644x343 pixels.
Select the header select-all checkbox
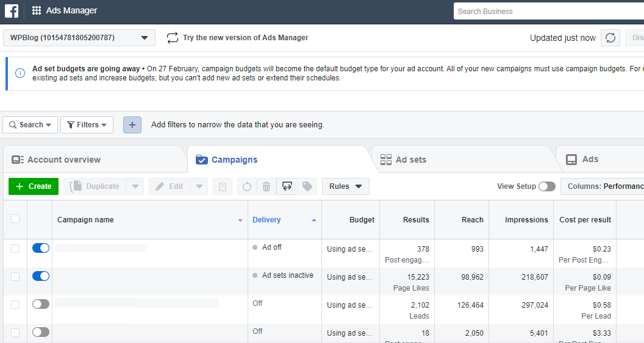click(15, 219)
